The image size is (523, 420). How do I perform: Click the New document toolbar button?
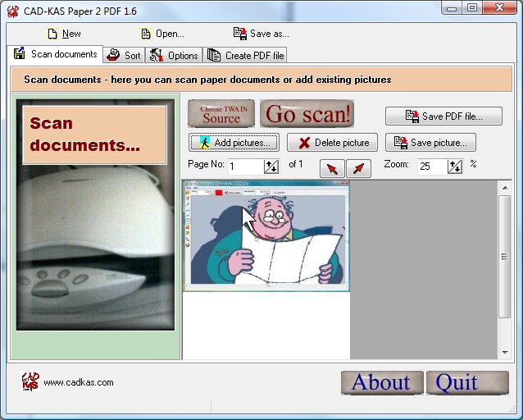(64, 34)
